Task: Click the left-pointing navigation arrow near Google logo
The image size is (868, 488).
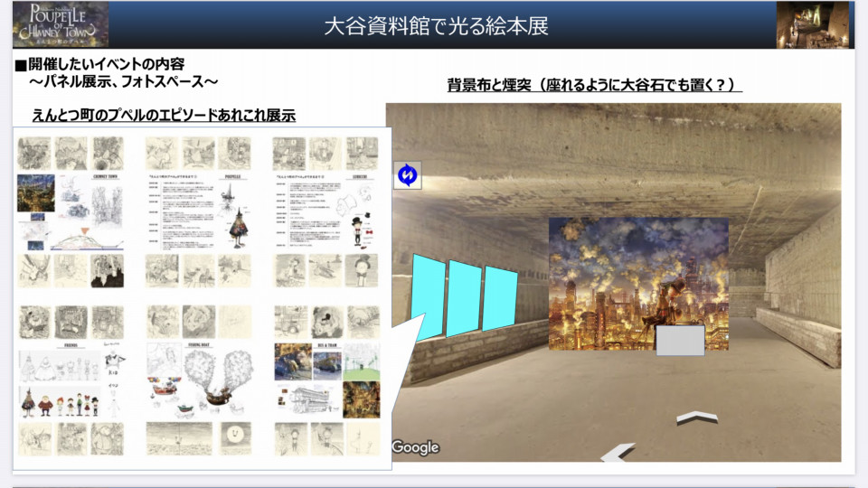Action: click(x=618, y=452)
